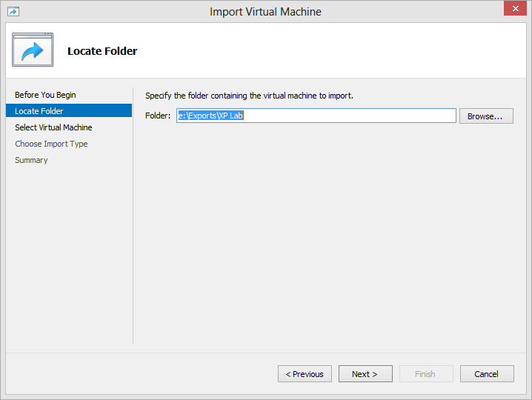The width and height of the screenshot is (532, 400).
Task: Click inside the Folder path text box
Action: coord(316,116)
